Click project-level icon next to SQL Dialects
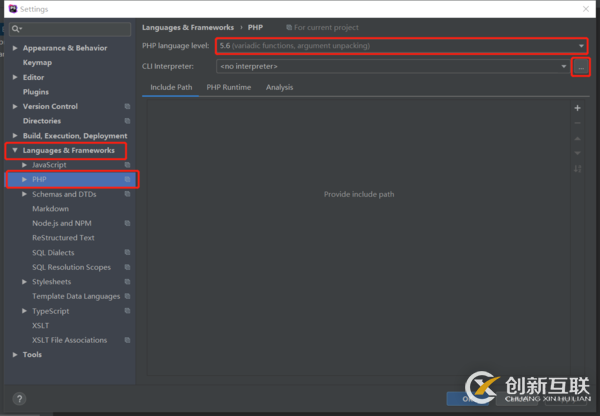 (127, 253)
